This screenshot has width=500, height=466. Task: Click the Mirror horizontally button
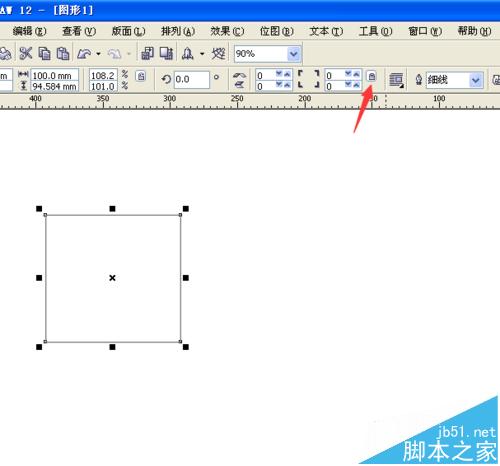(x=240, y=75)
